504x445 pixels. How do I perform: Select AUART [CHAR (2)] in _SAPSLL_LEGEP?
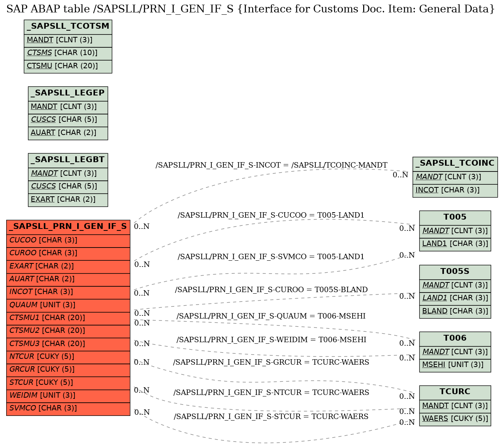pos(68,133)
